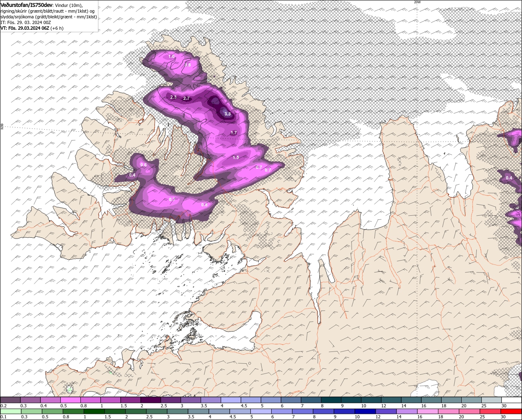Click the 2.7 value label on map
The width and height of the screenshot is (522, 420).
click(187, 99)
